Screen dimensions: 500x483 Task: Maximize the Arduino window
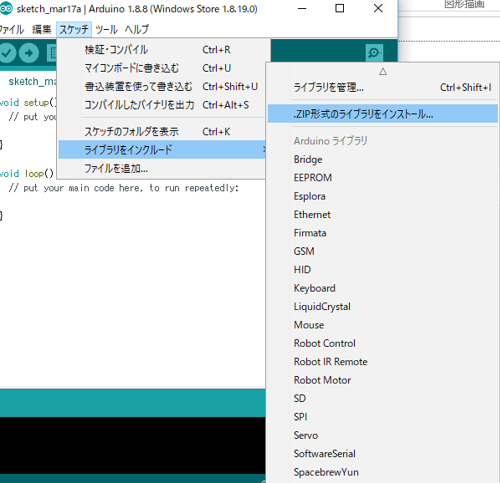tap(339, 8)
